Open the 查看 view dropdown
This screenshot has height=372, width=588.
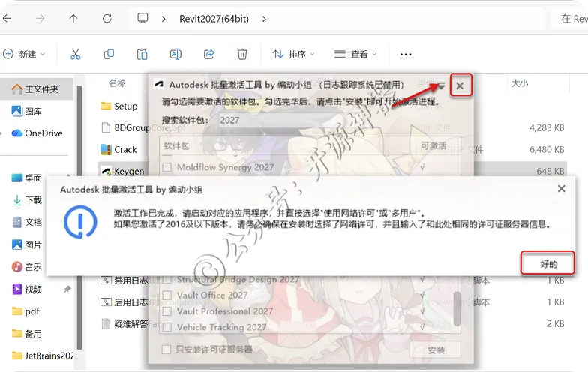[x=355, y=54]
